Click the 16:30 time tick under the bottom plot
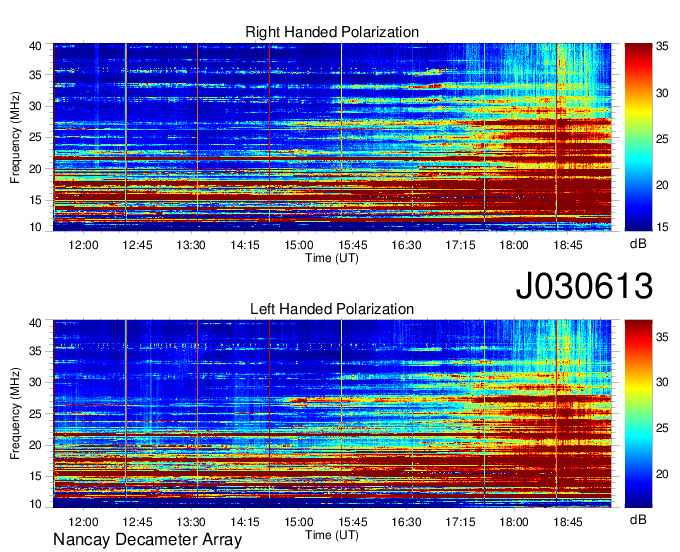Screen dimensions: 680x552 click(406, 522)
